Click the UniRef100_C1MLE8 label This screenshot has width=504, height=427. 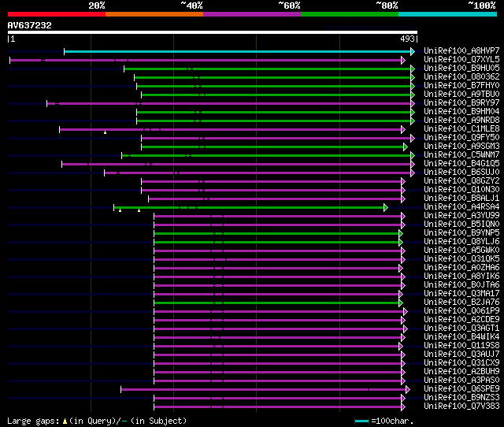pos(461,129)
